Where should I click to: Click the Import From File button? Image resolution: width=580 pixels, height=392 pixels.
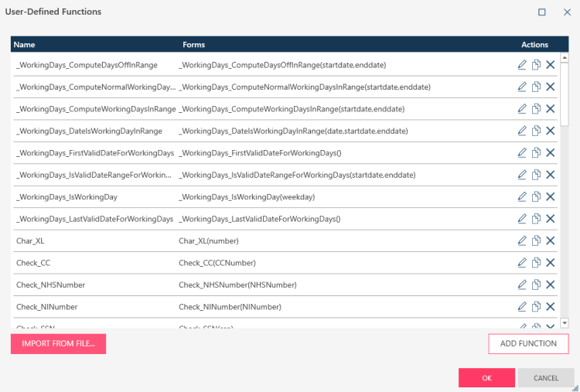click(x=59, y=344)
